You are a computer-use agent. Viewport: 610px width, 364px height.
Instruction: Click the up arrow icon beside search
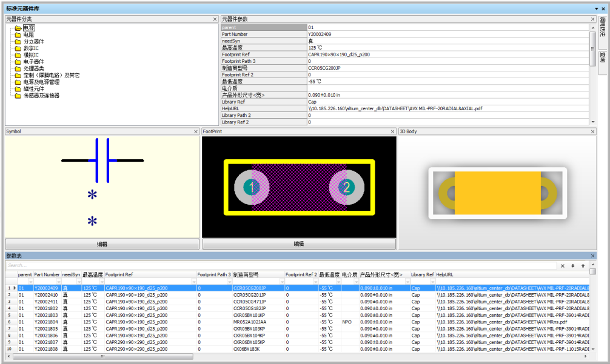[583, 266]
